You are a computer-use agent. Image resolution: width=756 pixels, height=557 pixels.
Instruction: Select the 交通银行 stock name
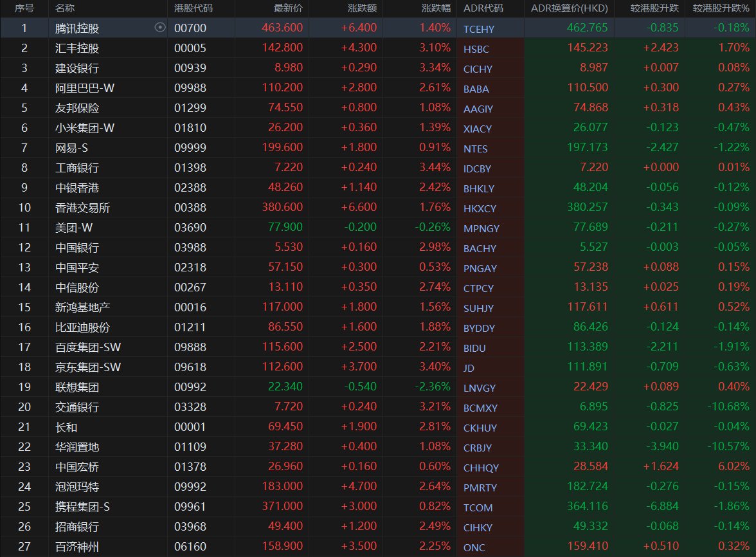pyautogui.click(x=77, y=407)
